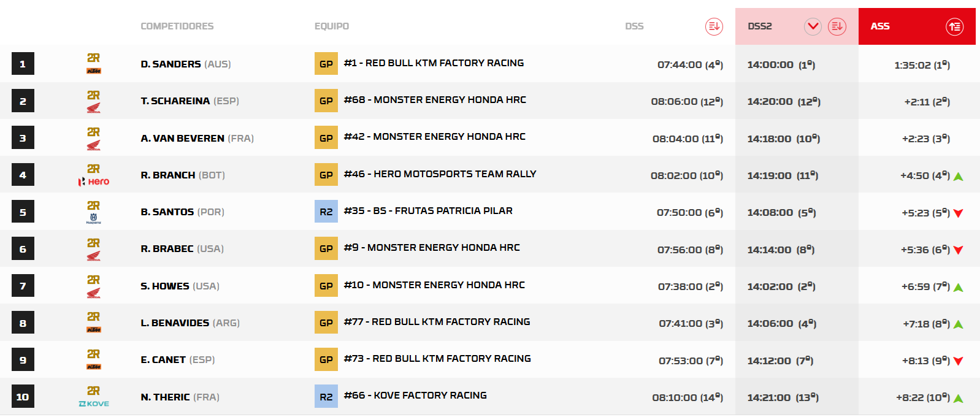The width and height of the screenshot is (980, 417).
Task: Click the ascending sort icon in the ASS header
Action: point(954,26)
